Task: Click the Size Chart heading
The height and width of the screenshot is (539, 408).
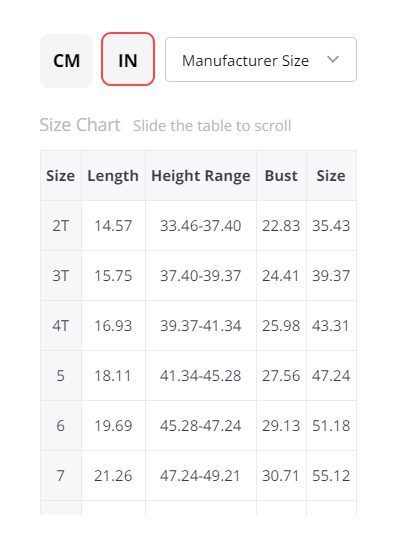Action: click(80, 125)
